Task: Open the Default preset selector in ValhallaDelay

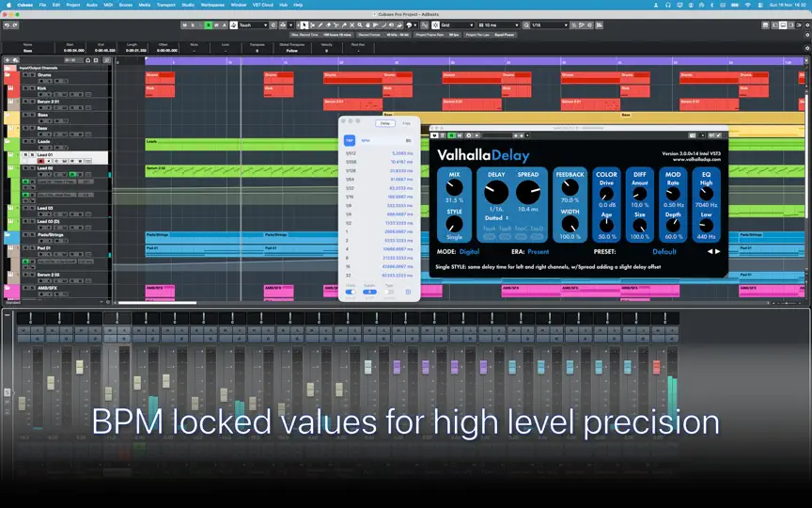Action: pyautogui.click(x=664, y=251)
